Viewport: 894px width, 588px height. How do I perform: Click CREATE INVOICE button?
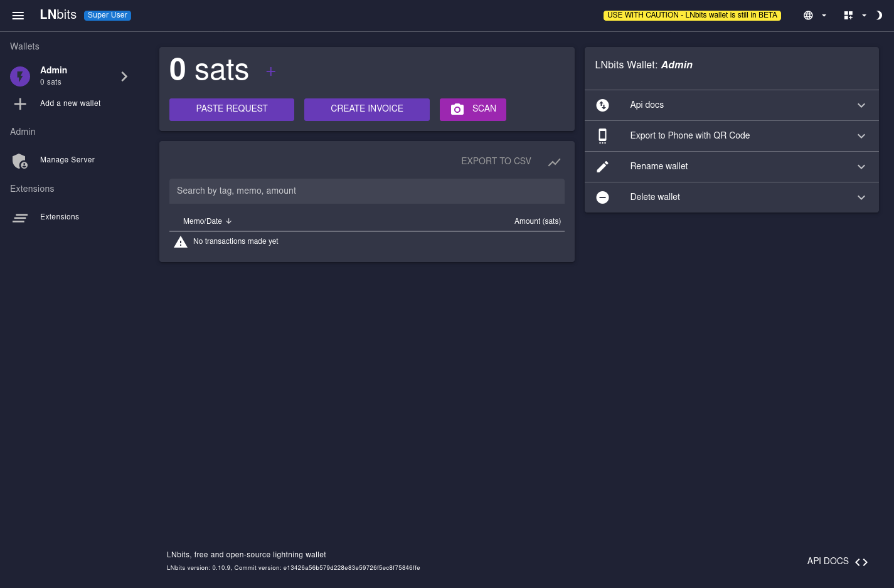coord(367,109)
